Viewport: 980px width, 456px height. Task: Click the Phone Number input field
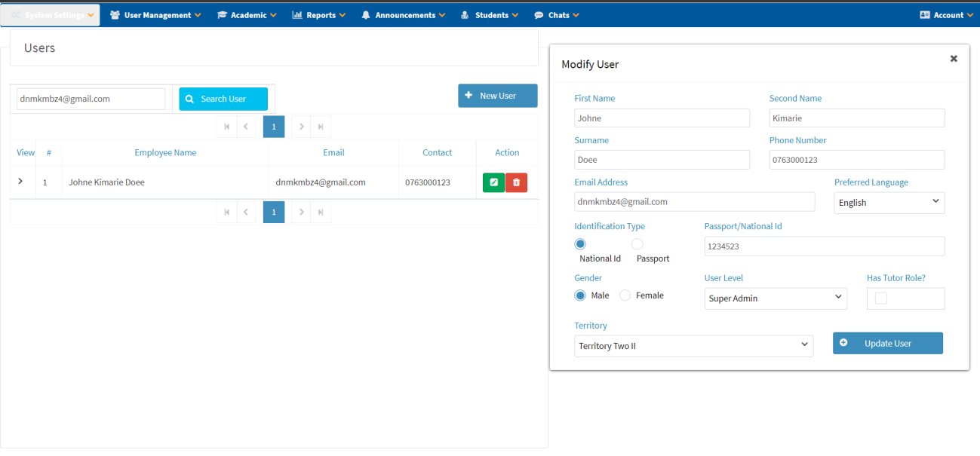point(856,160)
